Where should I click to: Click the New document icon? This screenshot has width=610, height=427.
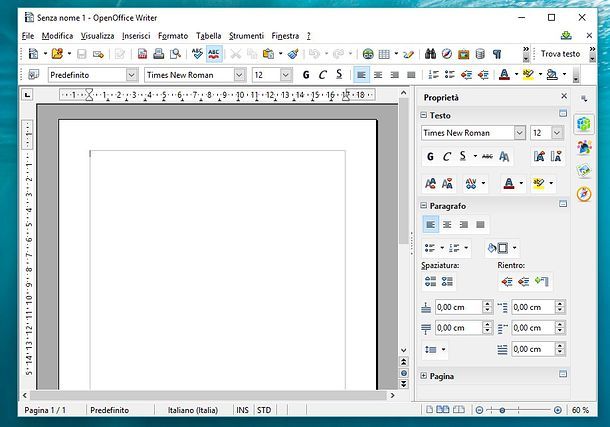pyautogui.click(x=34, y=54)
